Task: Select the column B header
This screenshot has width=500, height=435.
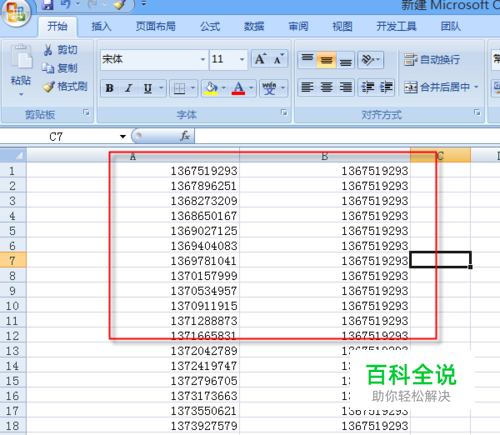Action: coord(325,156)
